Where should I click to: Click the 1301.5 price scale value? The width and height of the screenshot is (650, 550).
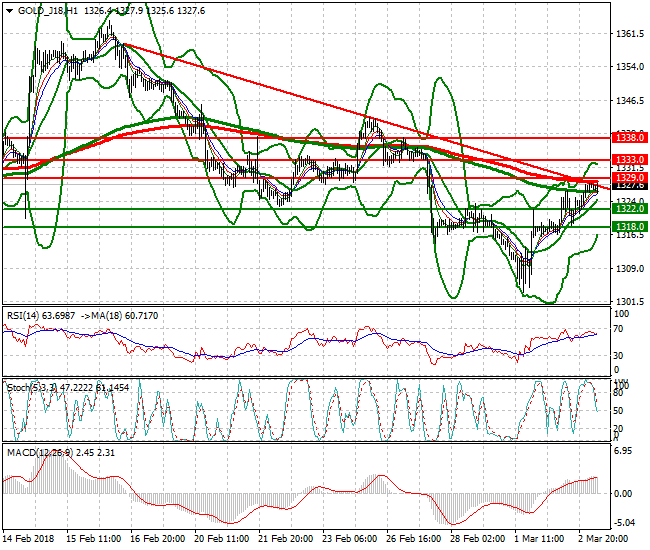coord(630,302)
